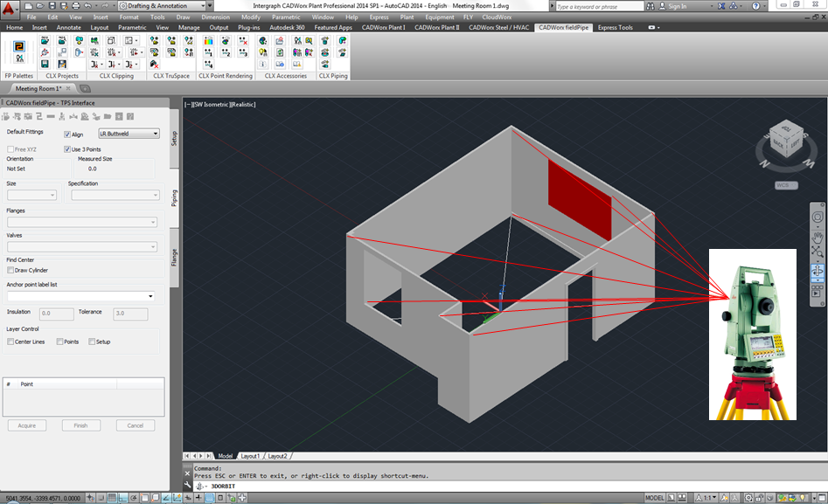The height and width of the screenshot is (504, 828).
Task: Open the File menu
Action: (x=31, y=17)
